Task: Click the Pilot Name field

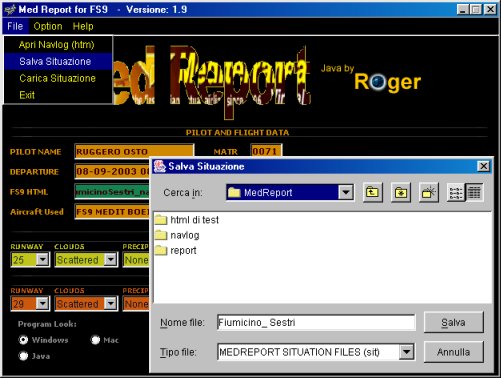Action: (134, 151)
